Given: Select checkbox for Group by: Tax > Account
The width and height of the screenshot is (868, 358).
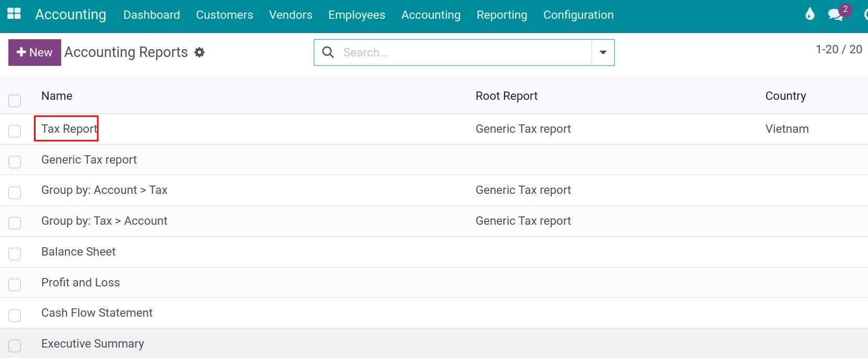Looking at the screenshot, I should [x=15, y=223].
